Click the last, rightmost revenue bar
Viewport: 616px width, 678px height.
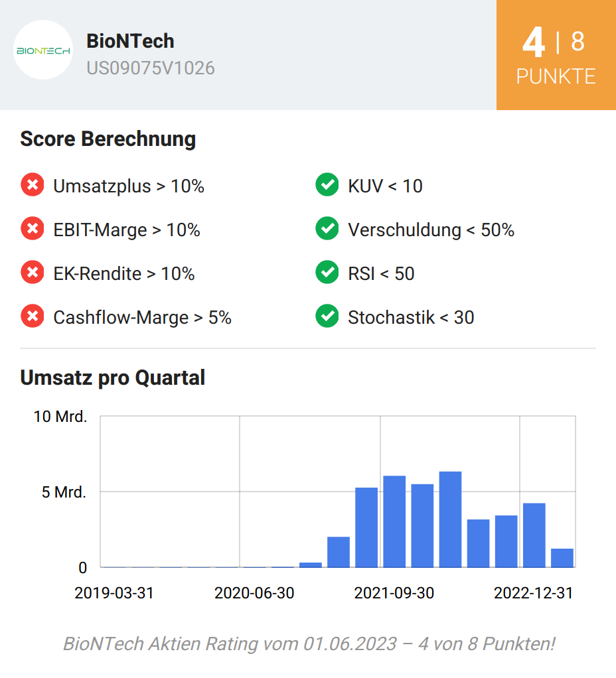click(x=562, y=558)
